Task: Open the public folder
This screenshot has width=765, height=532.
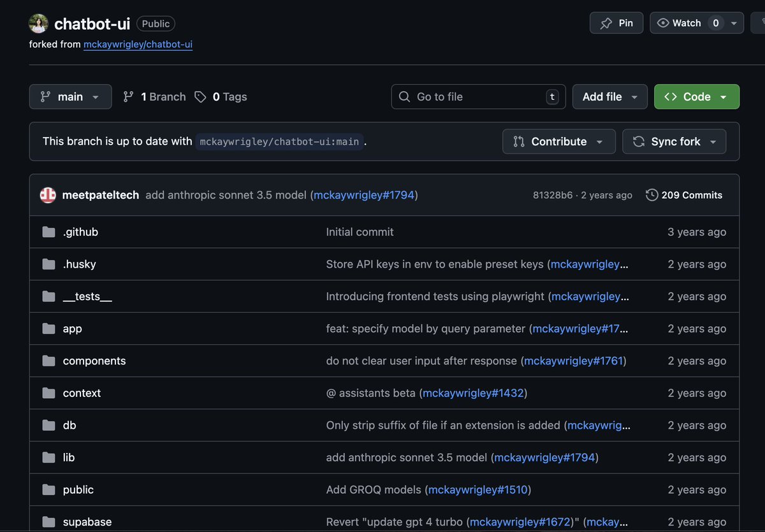Action: [x=78, y=489]
